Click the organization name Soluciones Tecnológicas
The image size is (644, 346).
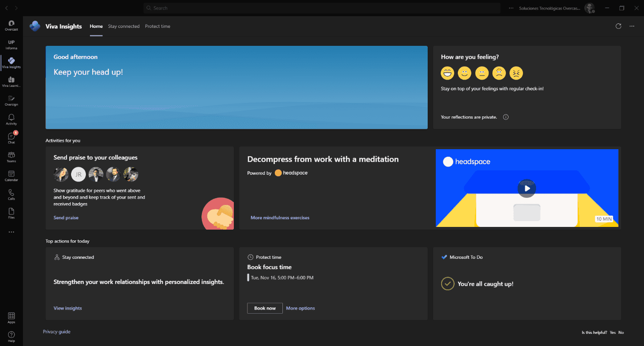pos(549,8)
